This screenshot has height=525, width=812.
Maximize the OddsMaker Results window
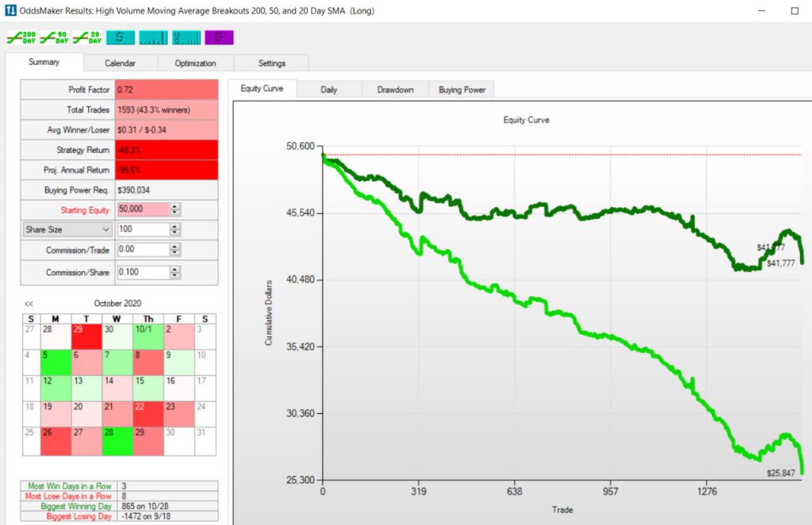[x=795, y=10]
